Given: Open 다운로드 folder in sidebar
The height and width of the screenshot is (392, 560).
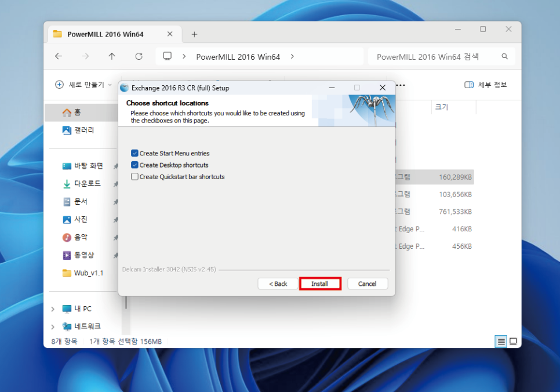Looking at the screenshot, I should pos(83,184).
